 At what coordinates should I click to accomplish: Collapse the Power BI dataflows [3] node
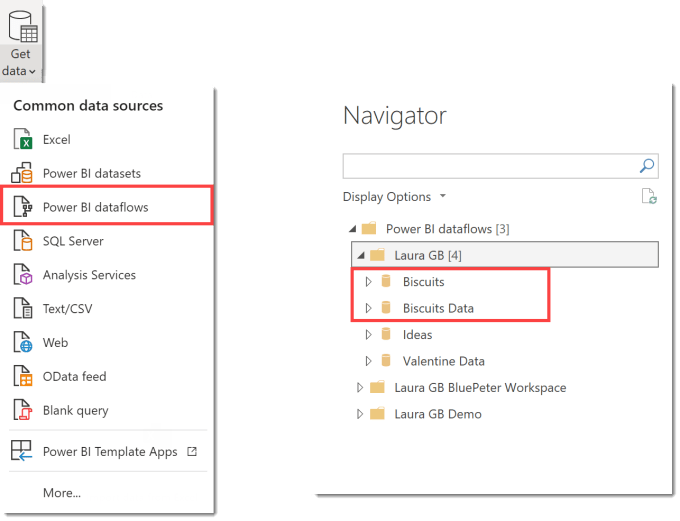(x=353, y=229)
